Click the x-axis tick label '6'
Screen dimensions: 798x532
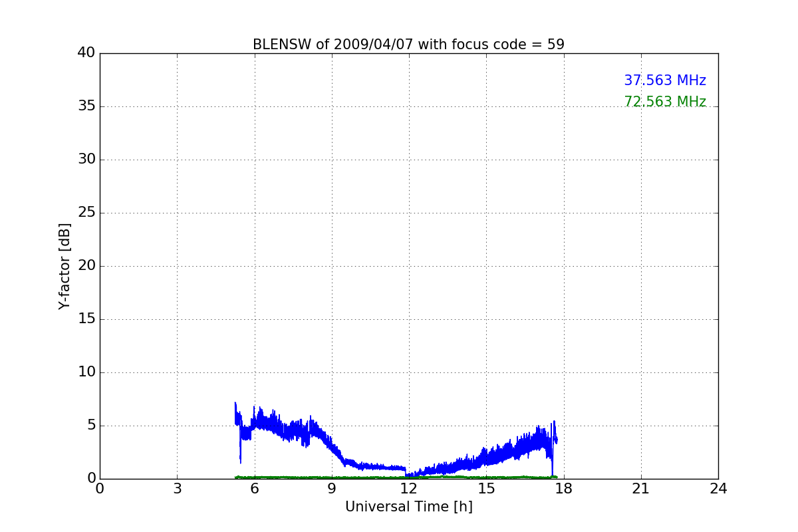point(254,489)
